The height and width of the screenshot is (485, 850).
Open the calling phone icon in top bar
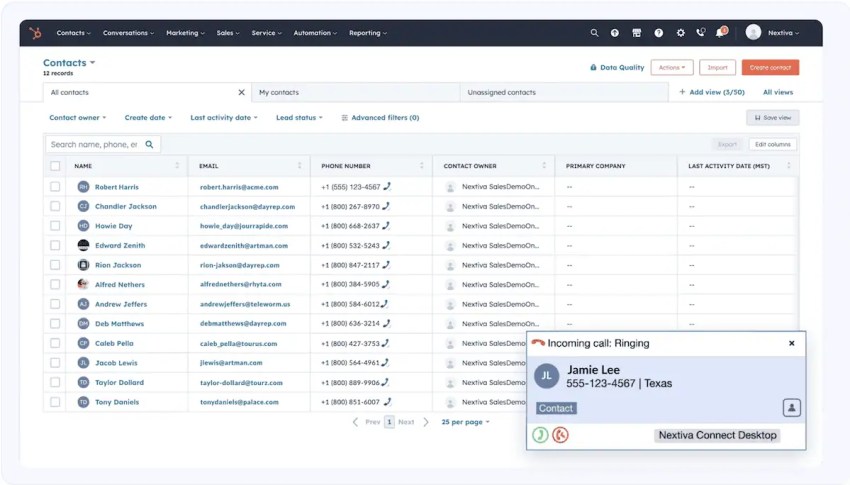pos(700,33)
